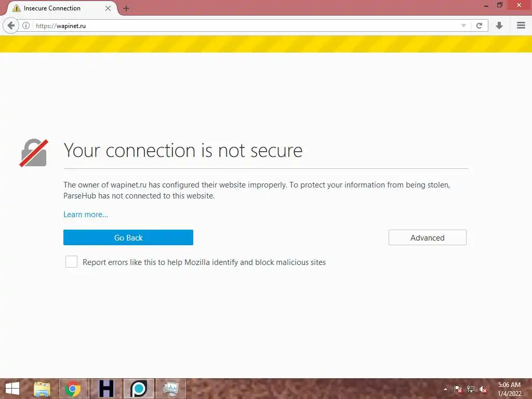Click the 'Your connection is not secure' heading
The width and height of the screenshot is (532, 399).
183,150
